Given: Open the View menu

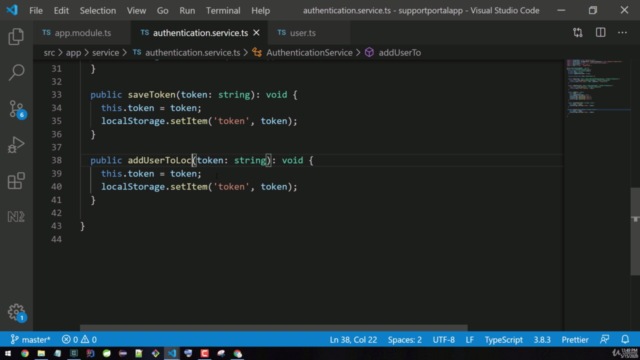Looking at the screenshot, I should click(136, 11).
